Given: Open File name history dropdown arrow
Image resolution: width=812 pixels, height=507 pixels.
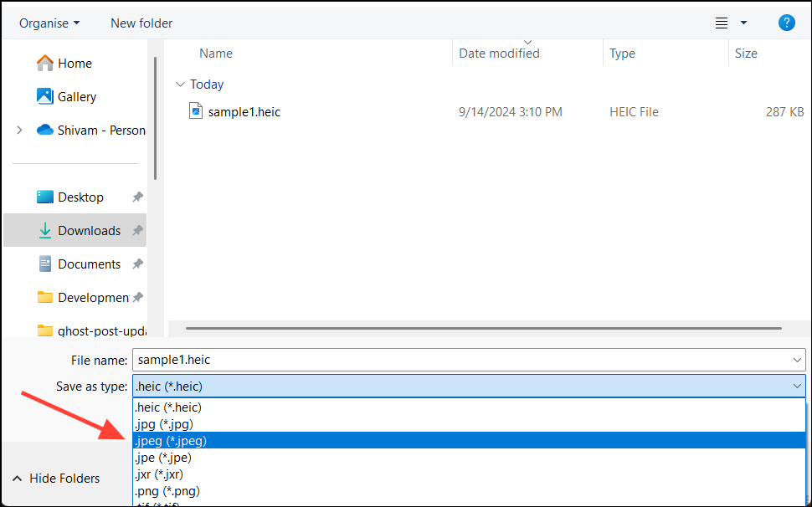Looking at the screenshot, I should click(797, 360).
